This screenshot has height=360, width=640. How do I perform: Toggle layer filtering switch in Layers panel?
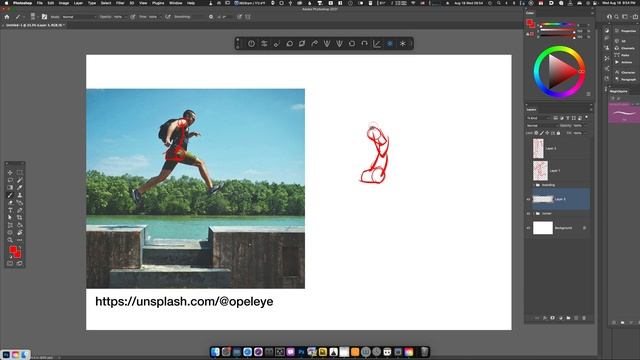point(587,117)
